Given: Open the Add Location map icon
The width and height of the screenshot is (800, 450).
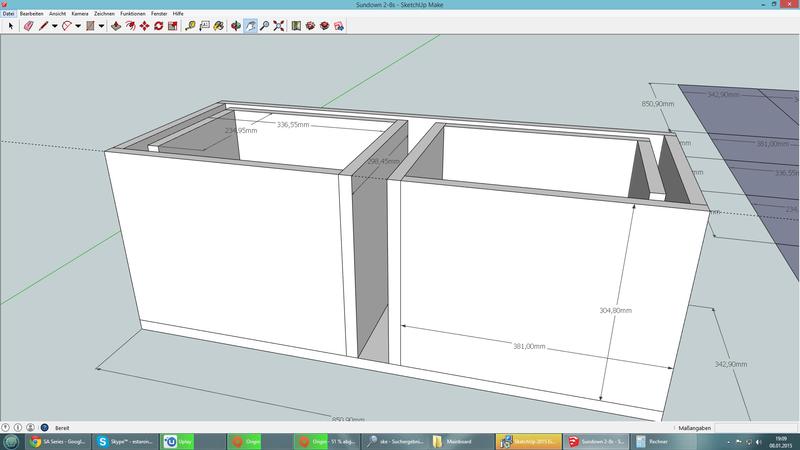Looking at the screenshot, I should click(x=296, y=26).
